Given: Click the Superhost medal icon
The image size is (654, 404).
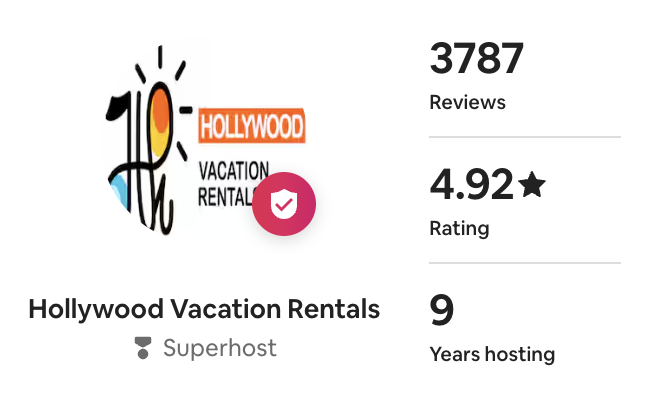Looking at the screenshot, I should click(143, 348).
